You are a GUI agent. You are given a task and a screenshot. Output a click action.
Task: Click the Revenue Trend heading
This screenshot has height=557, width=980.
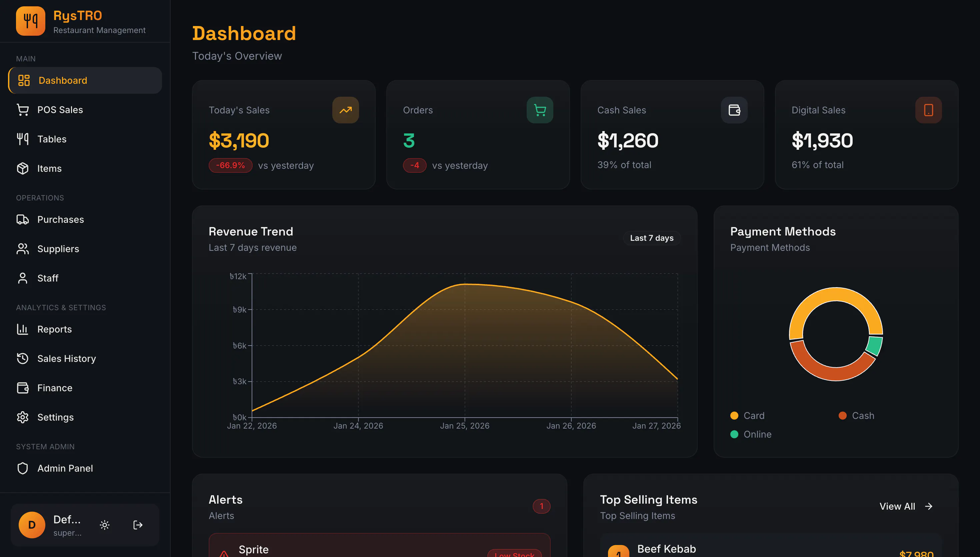click(251, 232)
